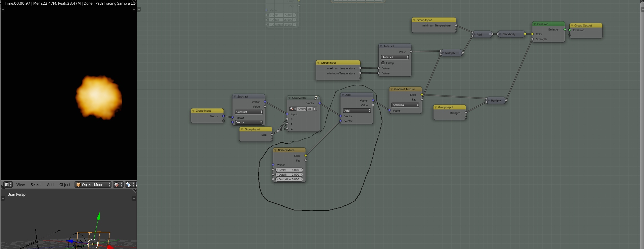This screenshot has width=644, height=249.
Task: Click the render status text at top
Action: [70, 3]
